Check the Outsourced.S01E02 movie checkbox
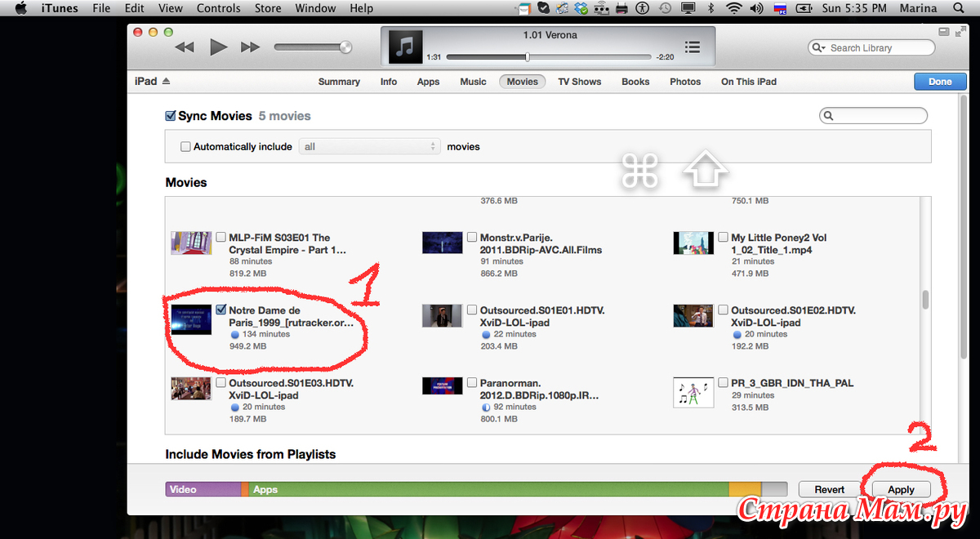 pyautogui.click(x=724, y=310)
